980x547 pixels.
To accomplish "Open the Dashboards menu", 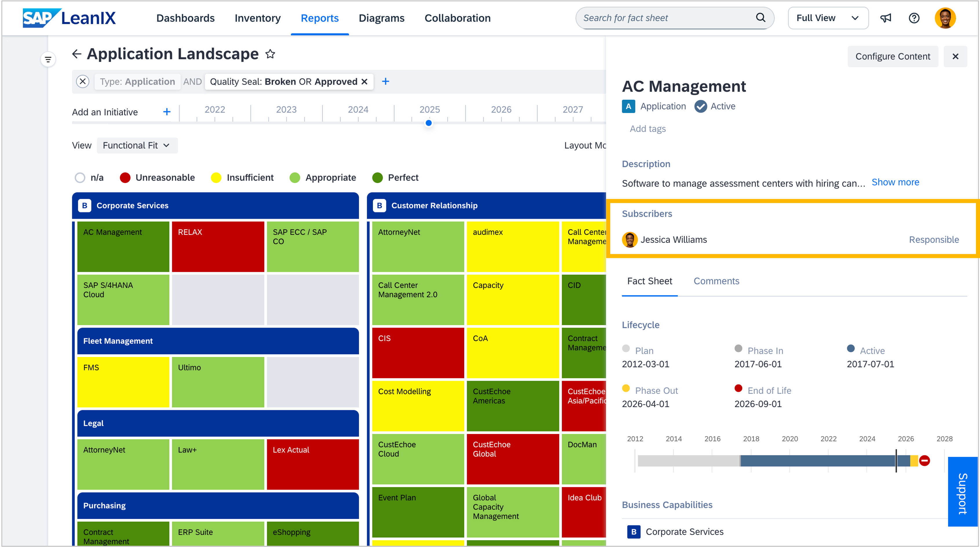I will (185, 18).
